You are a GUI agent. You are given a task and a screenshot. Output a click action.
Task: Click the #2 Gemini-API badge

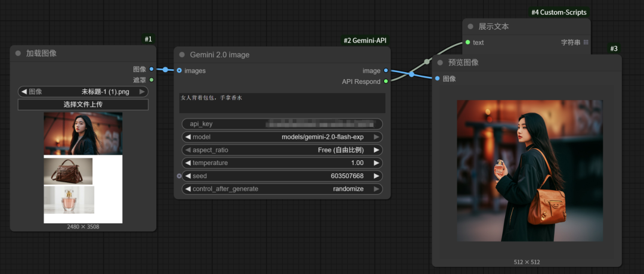point(365,40)
